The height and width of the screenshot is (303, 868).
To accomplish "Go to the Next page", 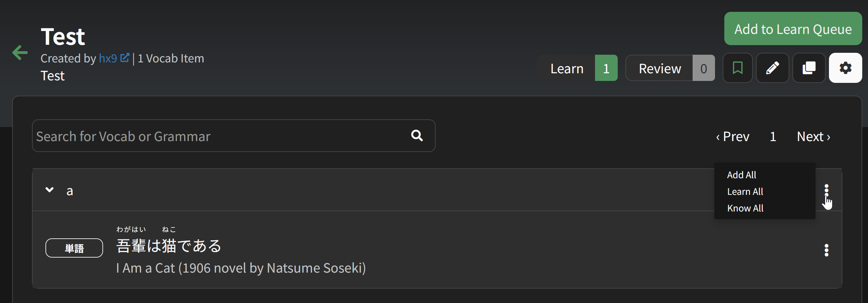I will pos(813,137).
